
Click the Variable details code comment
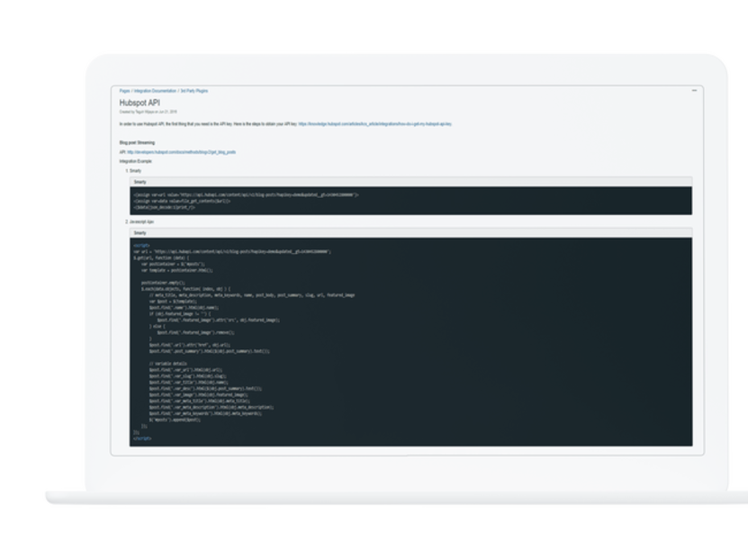click(168, 364)
